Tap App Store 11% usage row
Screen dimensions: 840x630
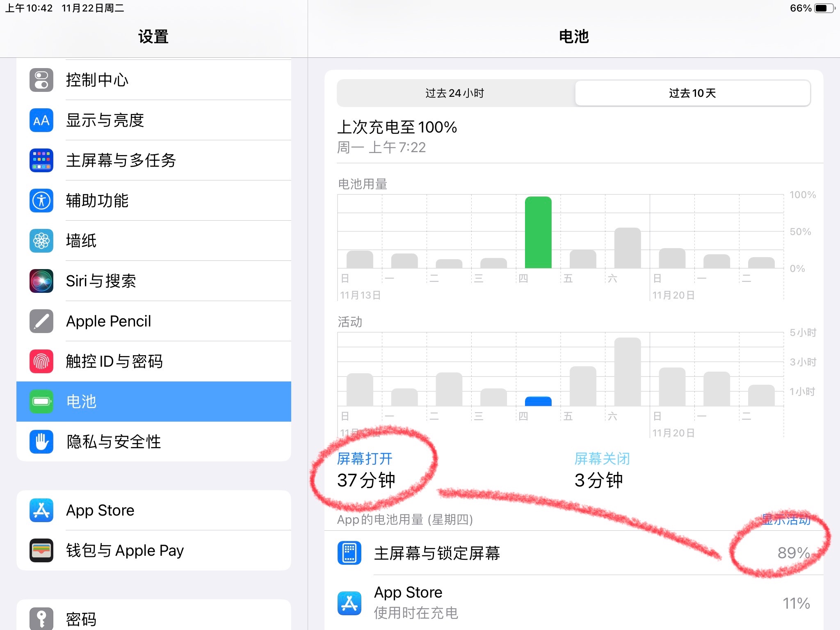point(573,603)
